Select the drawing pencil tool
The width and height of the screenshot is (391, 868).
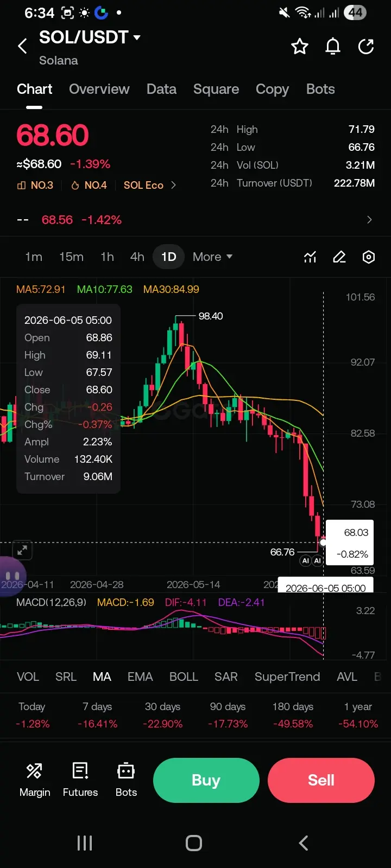coord(339,257)
